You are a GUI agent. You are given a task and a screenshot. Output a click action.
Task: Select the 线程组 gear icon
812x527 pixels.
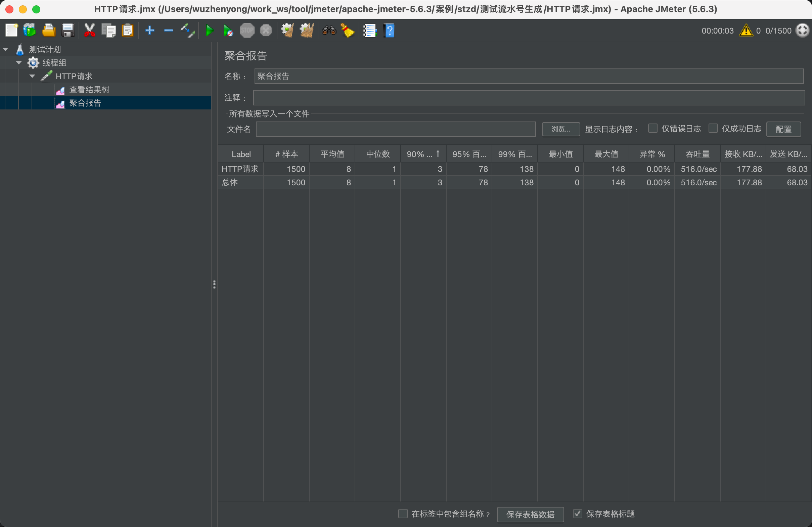tap(33, 63)
